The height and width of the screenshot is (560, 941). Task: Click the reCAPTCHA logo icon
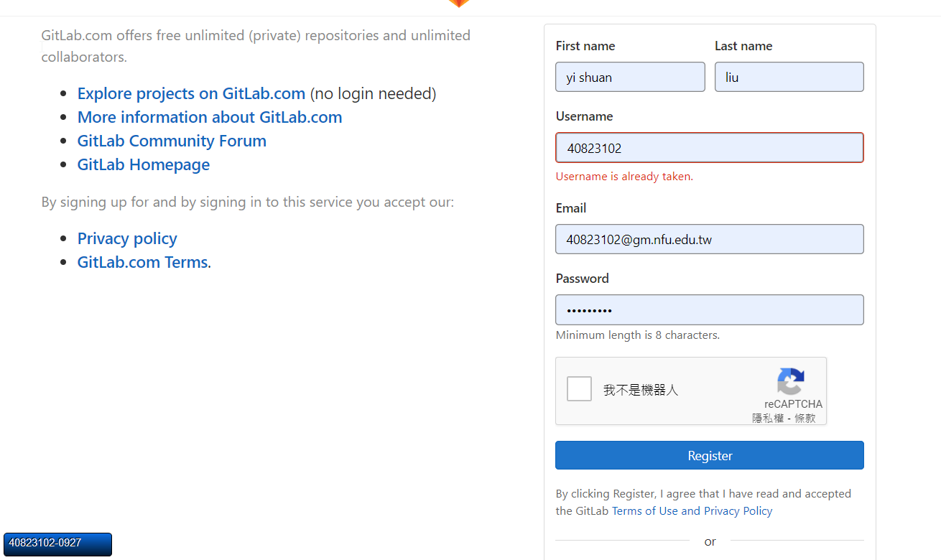[x=790, y=381]
